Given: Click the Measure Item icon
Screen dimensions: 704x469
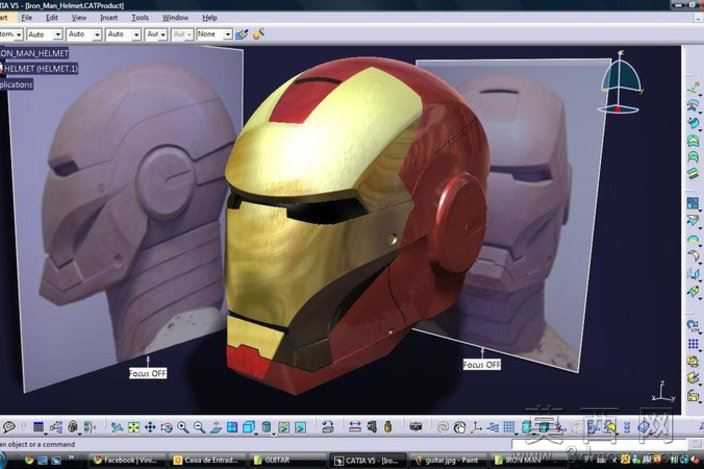Looking at the screenshot, I should point(372,426).
